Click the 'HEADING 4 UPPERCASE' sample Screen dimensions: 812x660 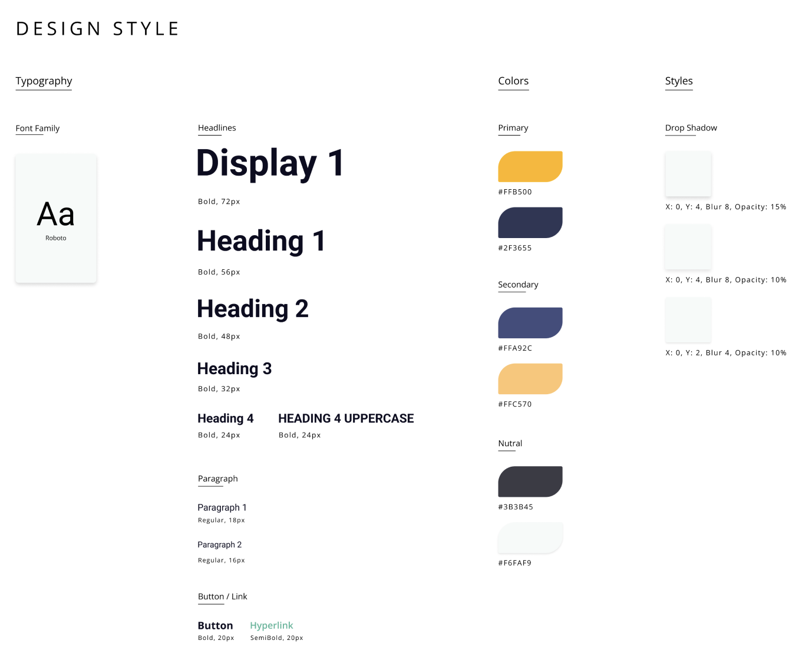click(346, 418)
